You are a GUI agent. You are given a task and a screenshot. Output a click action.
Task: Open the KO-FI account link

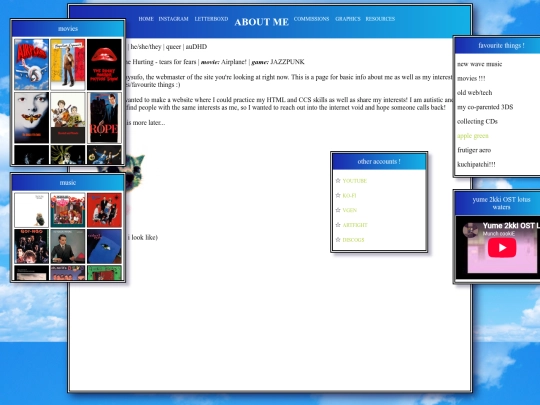coord(349,196)
